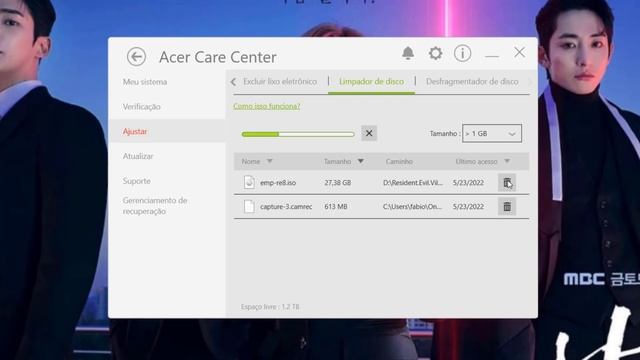
Task: Open Atualizar in sidebar
Action: [138, 156]
